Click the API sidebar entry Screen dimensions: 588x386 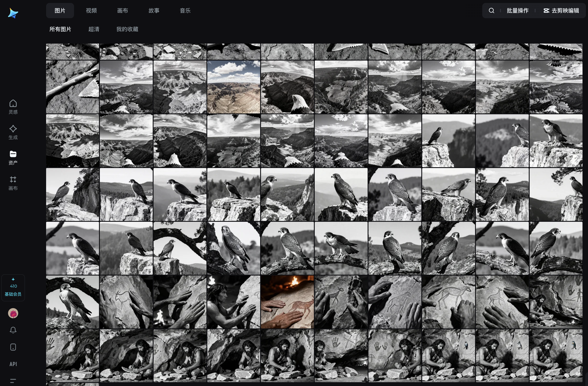(13, 364)
